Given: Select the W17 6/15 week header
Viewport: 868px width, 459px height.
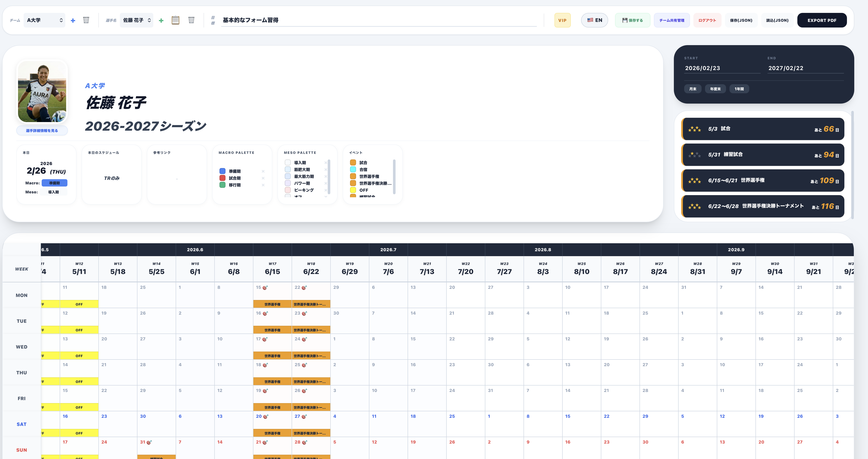Looking at the screenshot, I should tap(272, 269).
